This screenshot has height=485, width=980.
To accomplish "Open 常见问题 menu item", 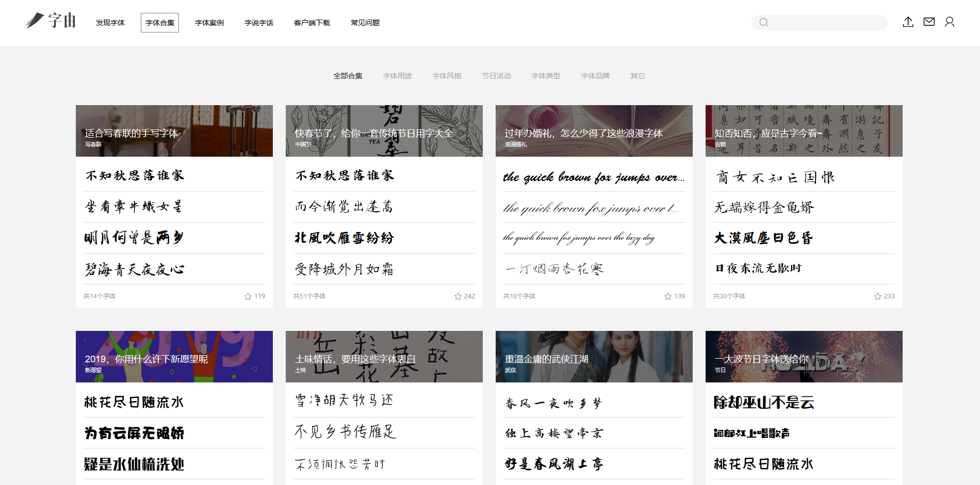I will [365, 23].
